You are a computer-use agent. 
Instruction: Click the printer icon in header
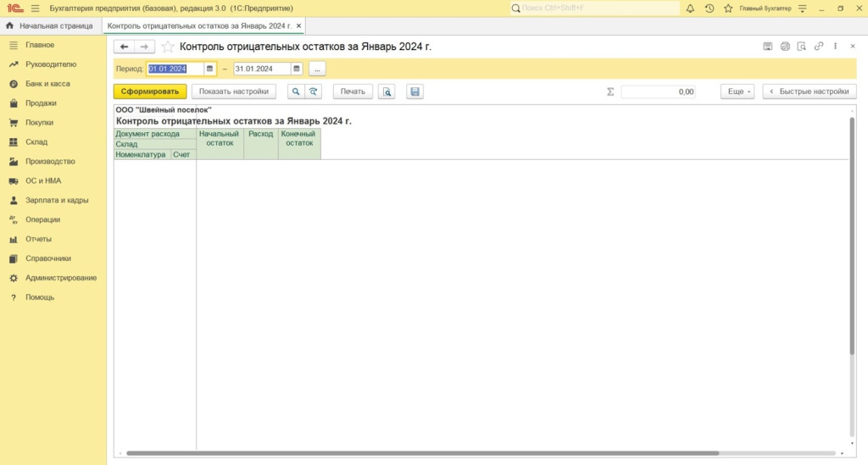785,47
